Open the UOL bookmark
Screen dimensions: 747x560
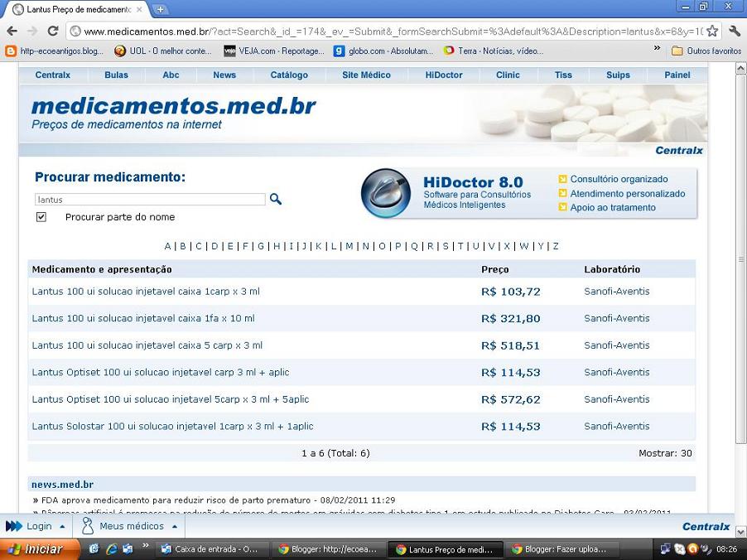tap(163, 51)
